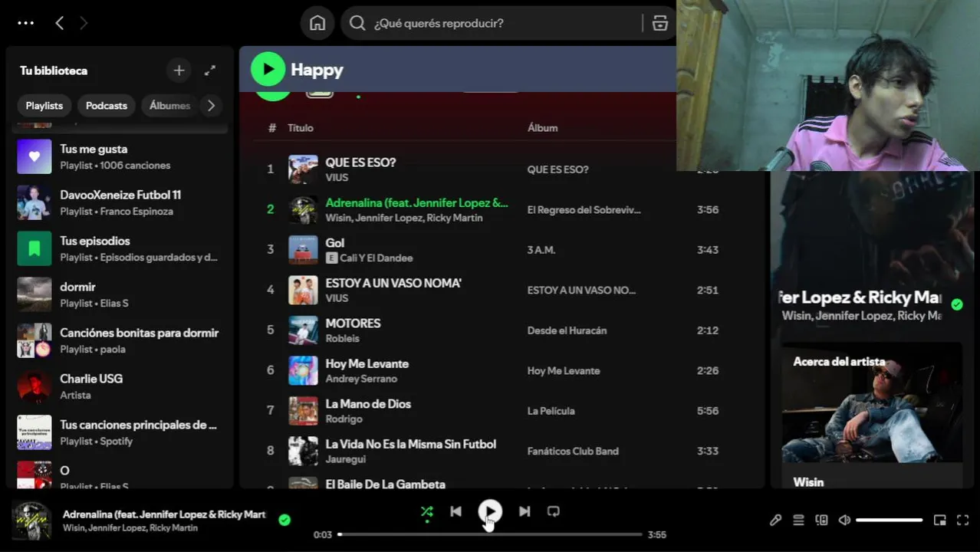The width and height of the screenshot is (980, 552).
Task: Select La Vida No Es la Misma Sin Futbol
Action: 410,444
